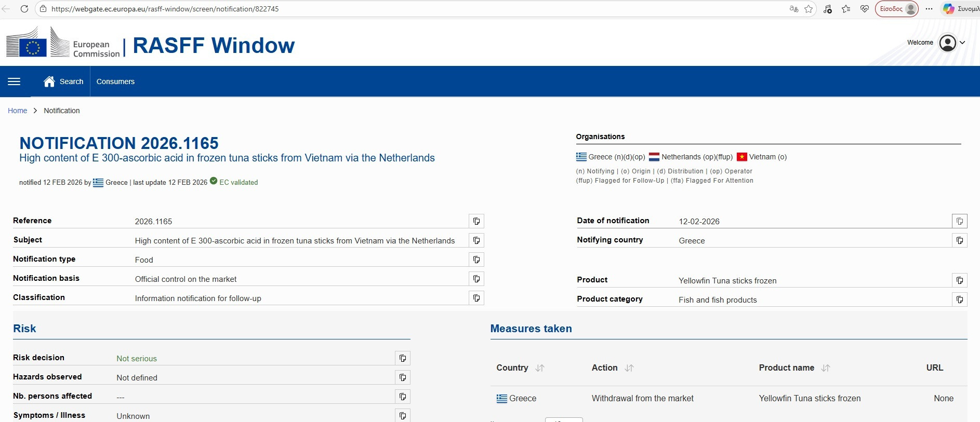The image size is (980, 422).
Task: Click the browser refresh icon
Action: pyautogui.click(x=24, y=9)
